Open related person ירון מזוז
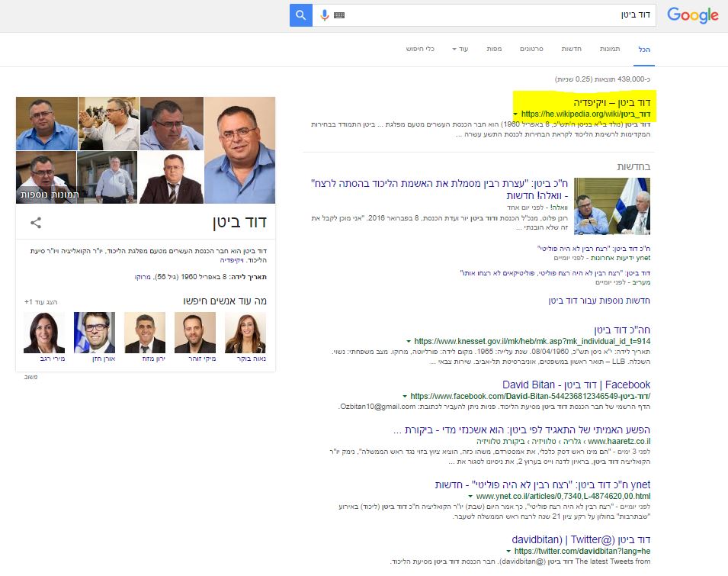 (x=145, y=336)
